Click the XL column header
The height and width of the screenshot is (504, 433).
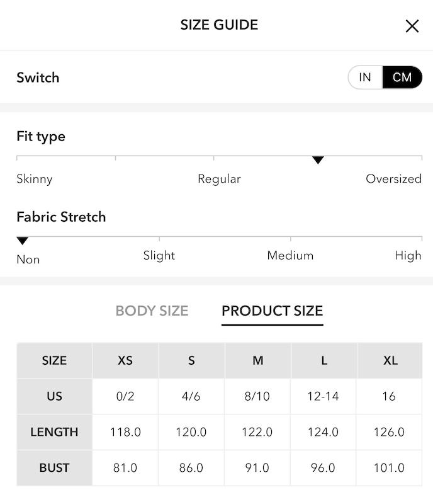tap(390, 360)
